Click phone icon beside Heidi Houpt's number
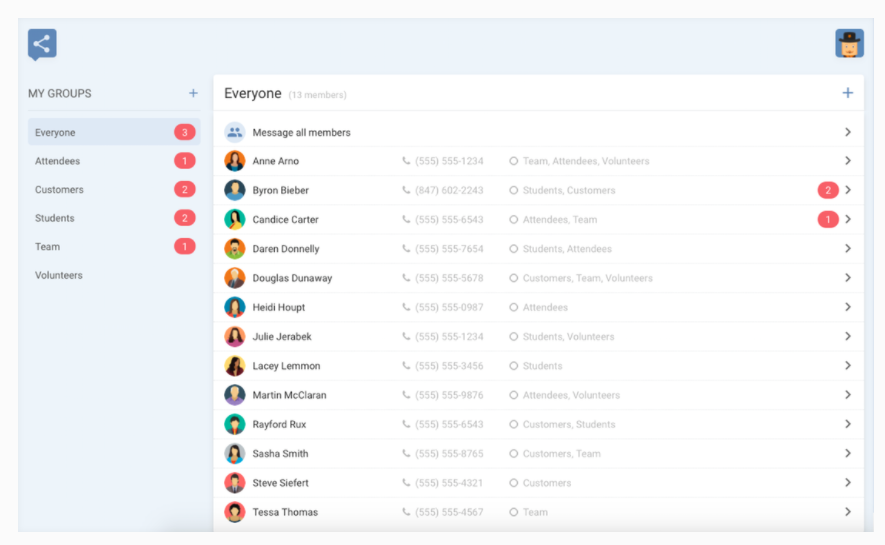This screenshot has height=545, width=885. pyautogui.click(x=406, y=307)
